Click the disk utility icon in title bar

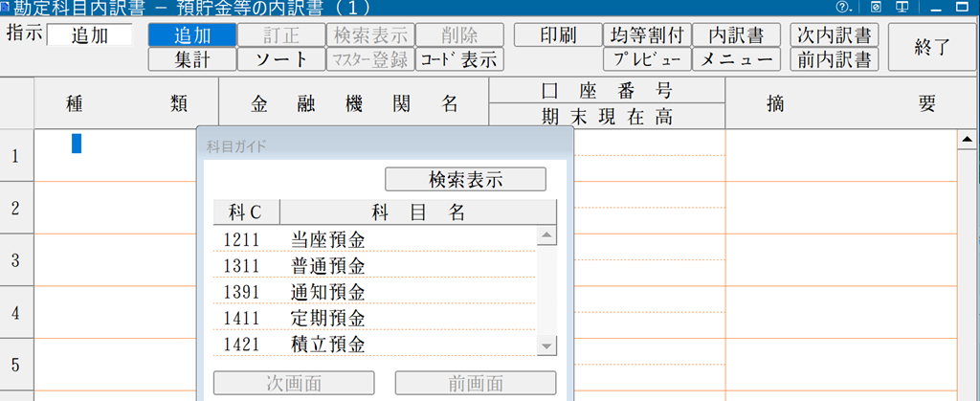875,7
